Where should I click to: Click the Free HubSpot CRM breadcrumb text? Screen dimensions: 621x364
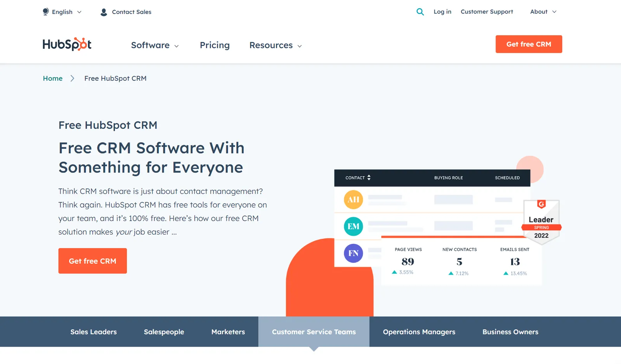115,78
